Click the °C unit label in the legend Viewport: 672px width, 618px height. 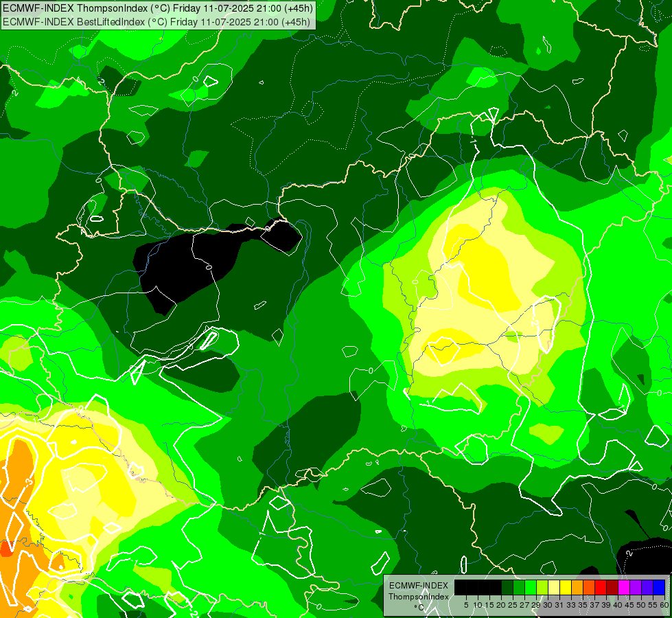click(x=419, y=608)
